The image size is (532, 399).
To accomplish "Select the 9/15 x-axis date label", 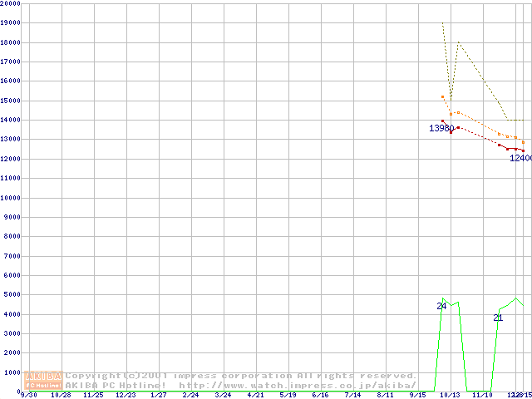I will (418, 395).
